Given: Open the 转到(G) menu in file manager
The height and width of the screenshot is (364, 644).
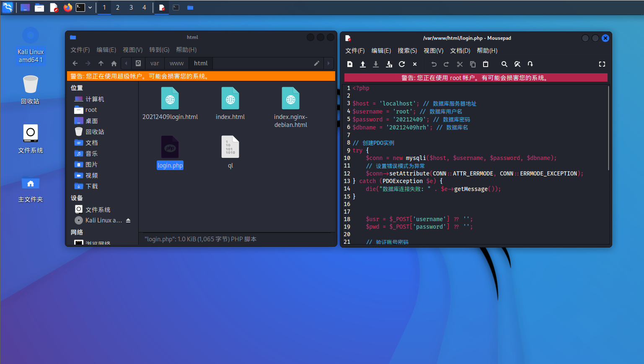Looking at the screenshot, I should [x=159, y=50].
